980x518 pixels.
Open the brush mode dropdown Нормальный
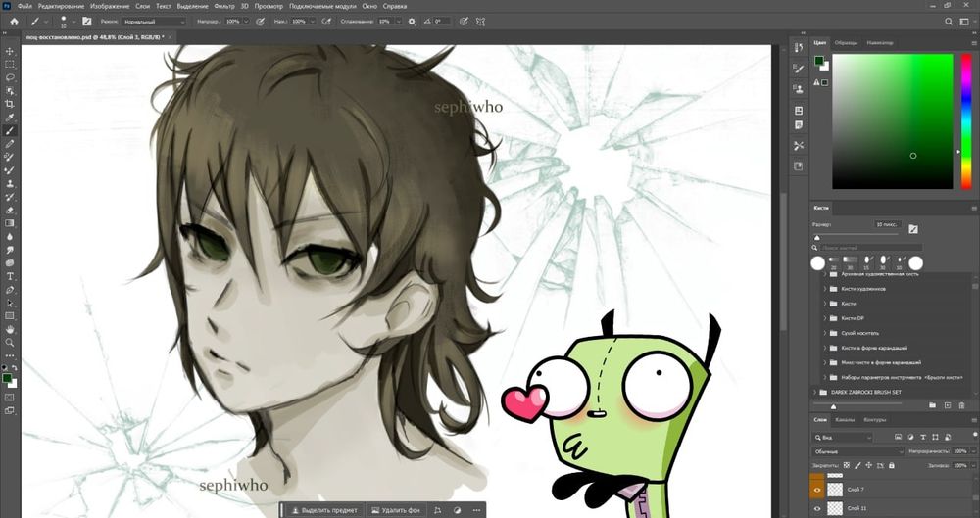pyautogui.click(x=153, y=22)
